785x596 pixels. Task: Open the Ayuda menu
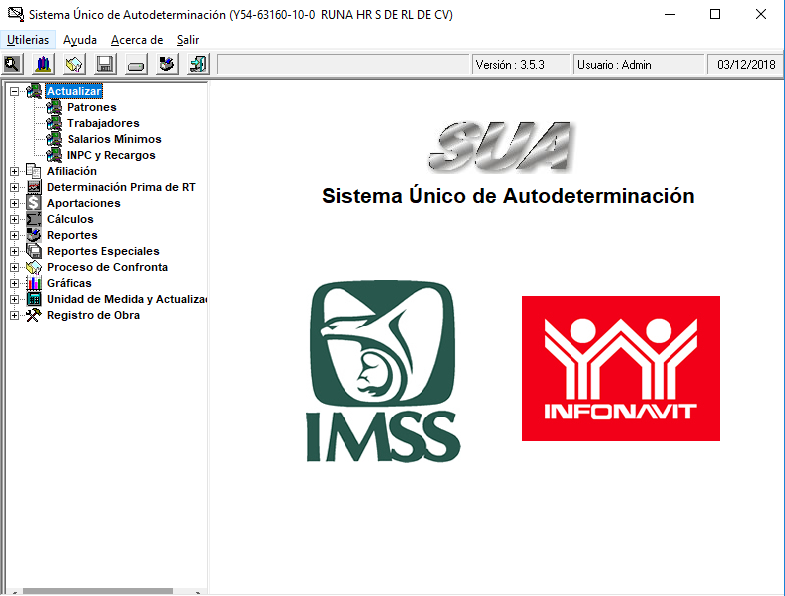80,40
